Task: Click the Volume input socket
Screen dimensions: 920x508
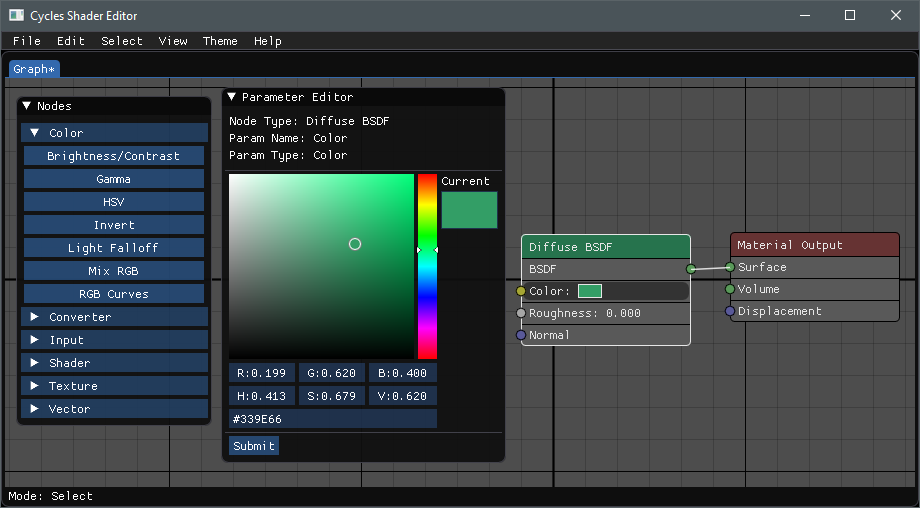Action: point(730,289)
